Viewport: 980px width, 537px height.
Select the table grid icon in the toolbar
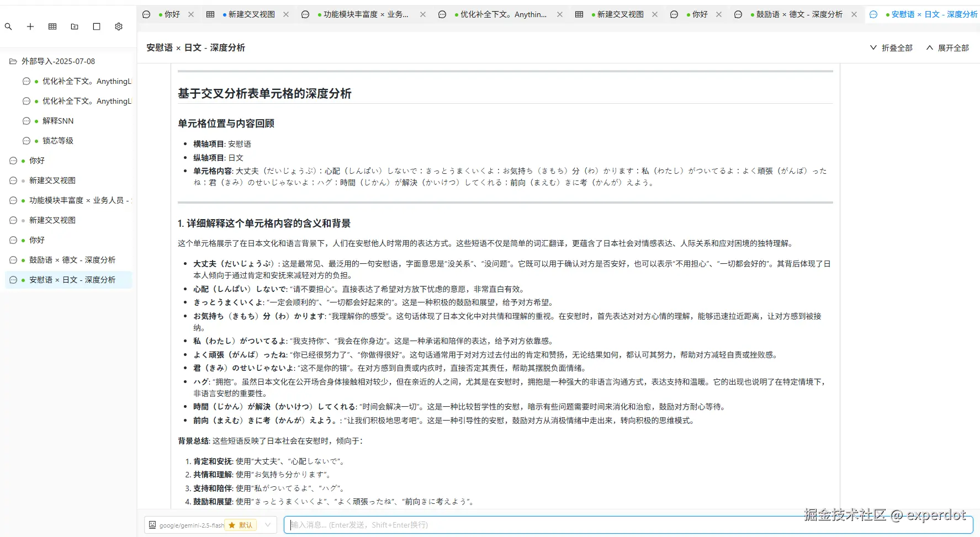tap(52, 26)
